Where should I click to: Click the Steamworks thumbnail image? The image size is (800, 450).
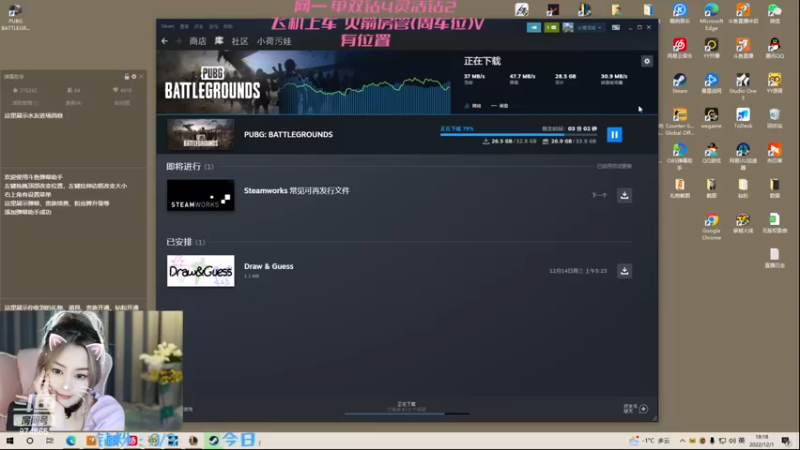[201, 195]
